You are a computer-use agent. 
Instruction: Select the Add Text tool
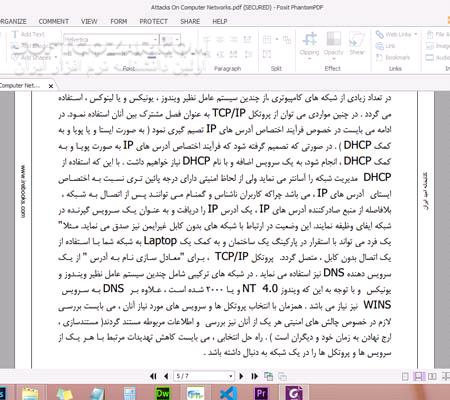(28, 34)
